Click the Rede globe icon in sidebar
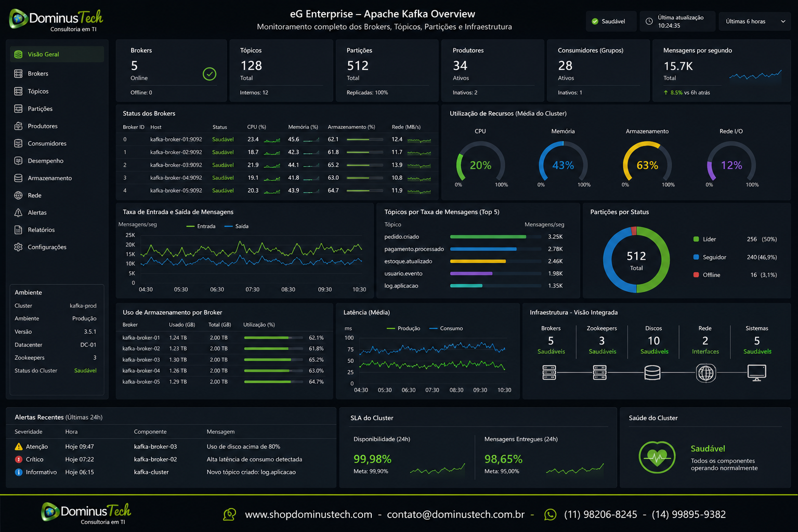The height and width of the screenshot is (532, 798). pos(18,195)
